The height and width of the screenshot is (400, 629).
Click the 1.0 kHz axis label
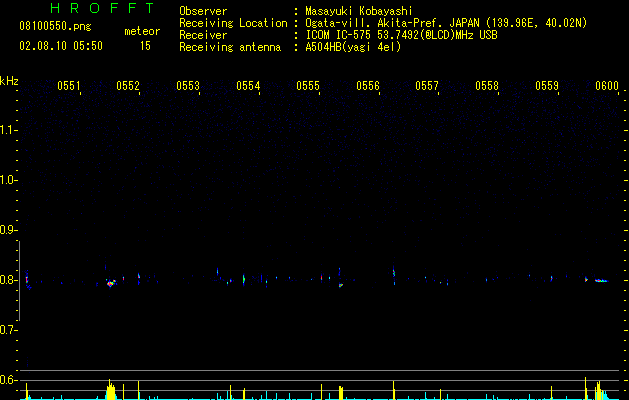point(8,180)
